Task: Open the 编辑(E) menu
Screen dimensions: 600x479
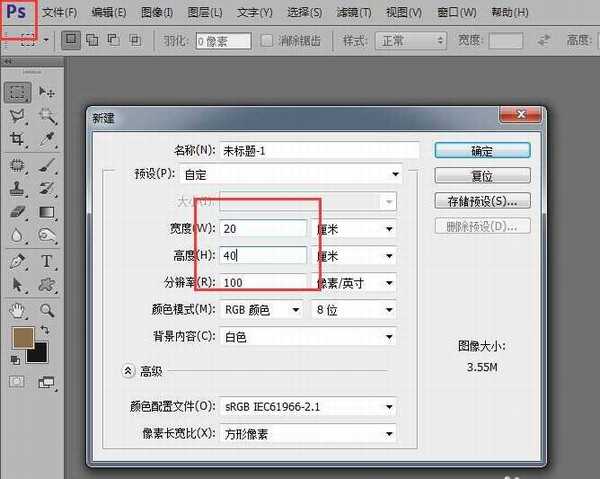Action: click(109, 13)
